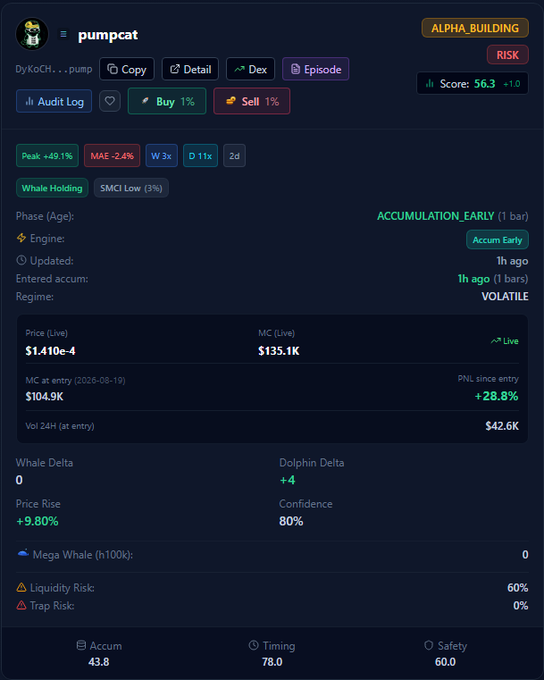Click the red RISK badge

(508, 55)
